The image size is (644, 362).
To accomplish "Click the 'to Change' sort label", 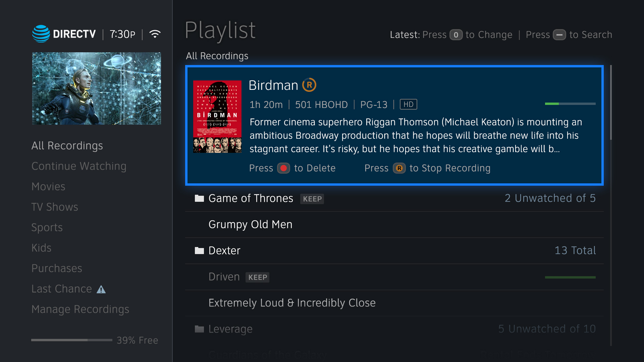I will pyautogui.click(x=489, y=35).
